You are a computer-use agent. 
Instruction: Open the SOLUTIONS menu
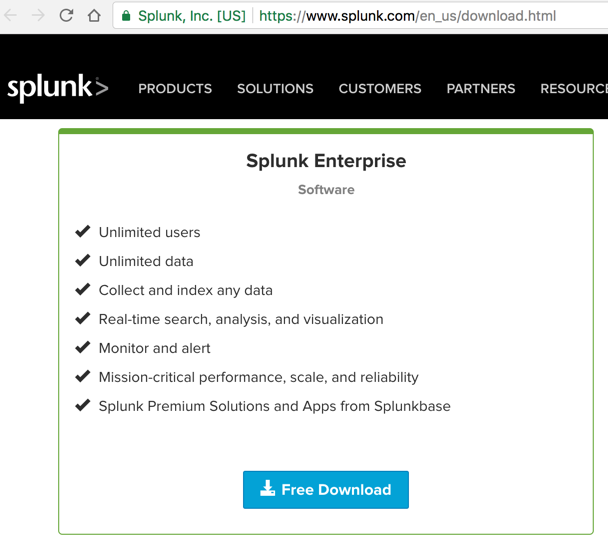pos(275,89)
